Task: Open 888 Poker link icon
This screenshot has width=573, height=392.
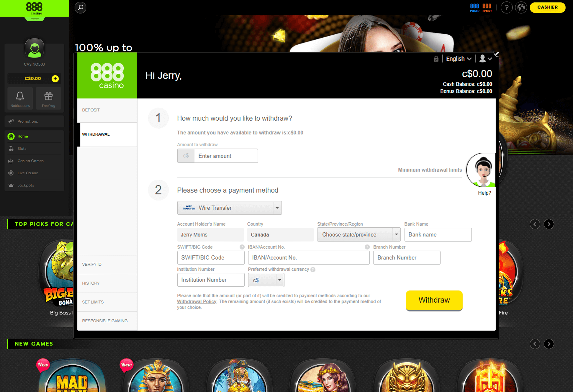Action: click(x=474, y=8)
